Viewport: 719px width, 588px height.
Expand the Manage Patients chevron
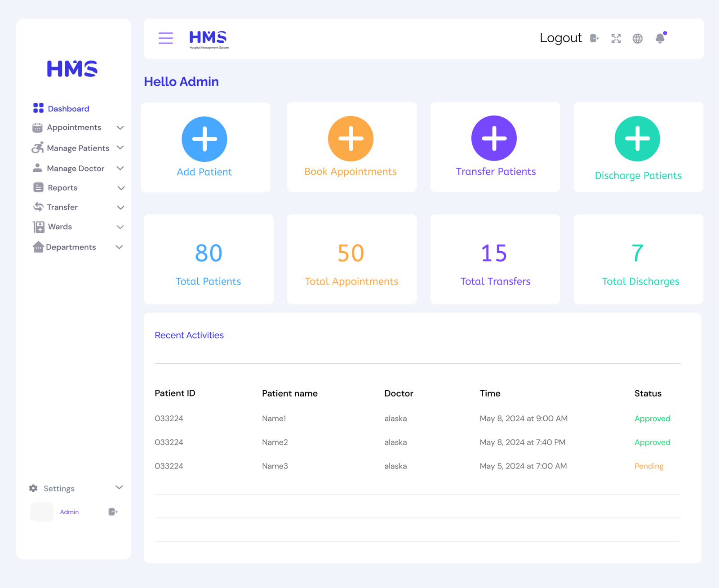pyautogui.click(x=120, y=148)
